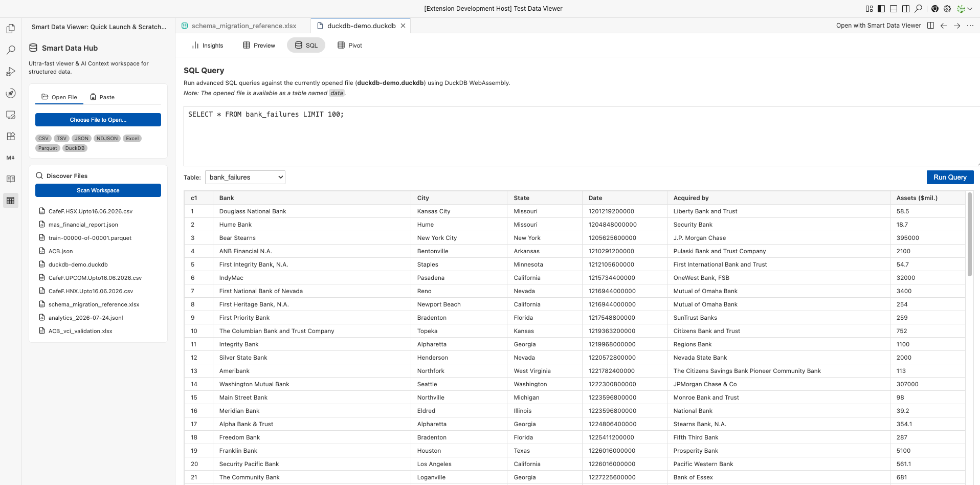Toggle primary side bar visibility
This screenshot has height=485, width=980.
point(881,9)
